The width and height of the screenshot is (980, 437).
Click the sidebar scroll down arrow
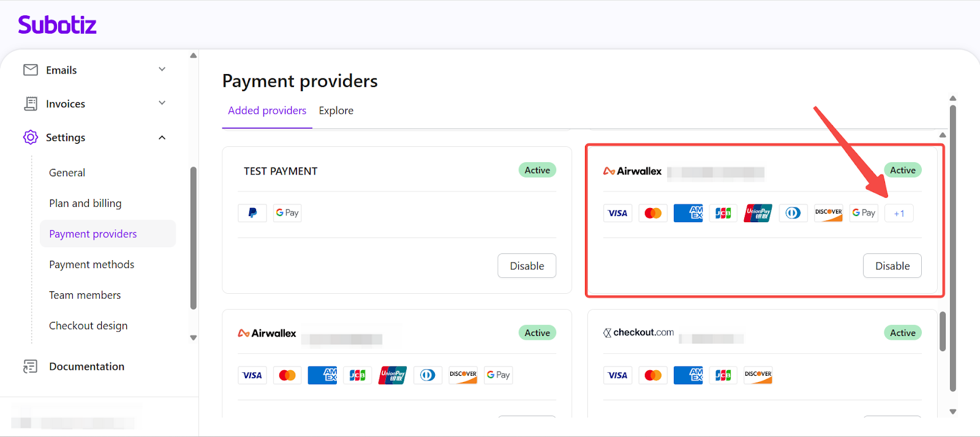(x=194, y=338)
